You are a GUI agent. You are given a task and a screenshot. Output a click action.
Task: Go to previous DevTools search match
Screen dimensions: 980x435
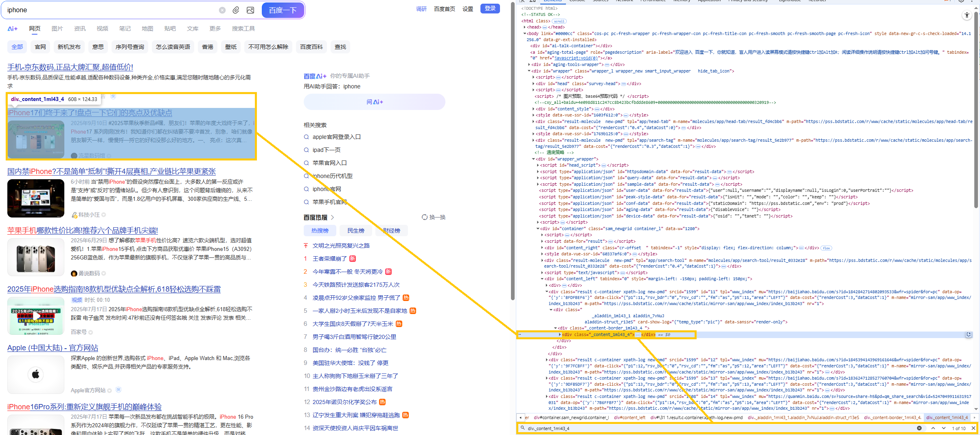click(933, 428)
